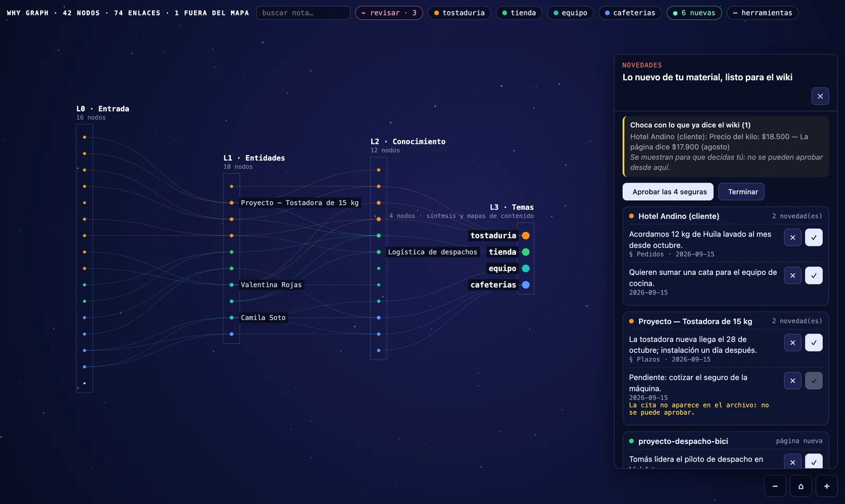
Task: Open the herramientas menu
Action: [x=763, y=13]
